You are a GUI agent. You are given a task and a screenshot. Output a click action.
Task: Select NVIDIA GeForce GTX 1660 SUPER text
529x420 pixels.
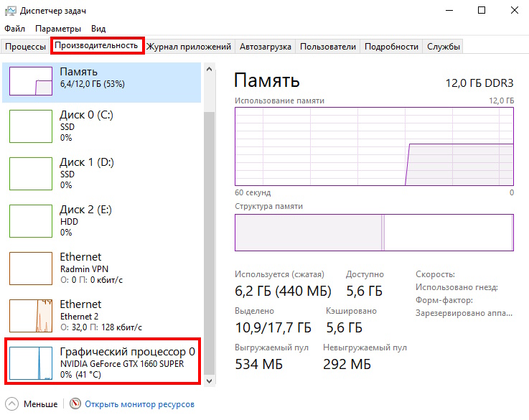click(x=122, y=364)
